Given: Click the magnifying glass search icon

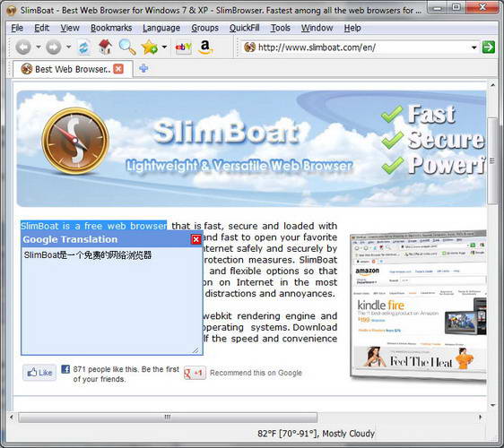Looking at the screenshot, I should [x=127, y=47].
